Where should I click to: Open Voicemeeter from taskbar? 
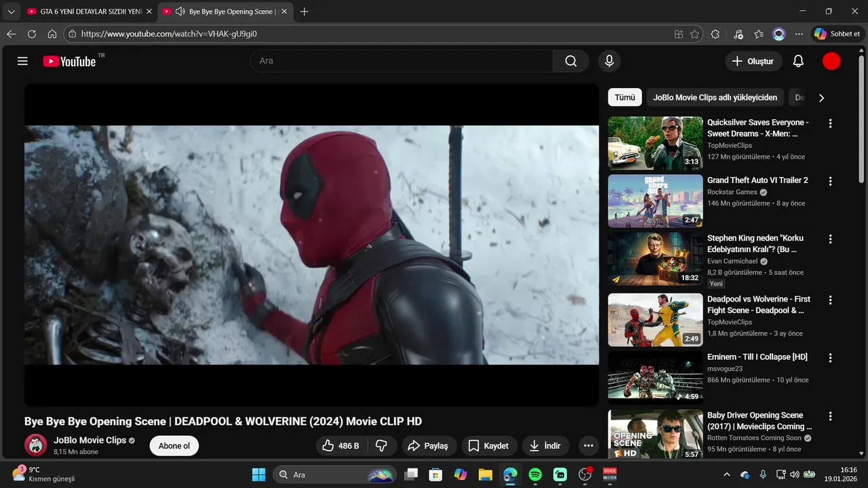point(610,475)
